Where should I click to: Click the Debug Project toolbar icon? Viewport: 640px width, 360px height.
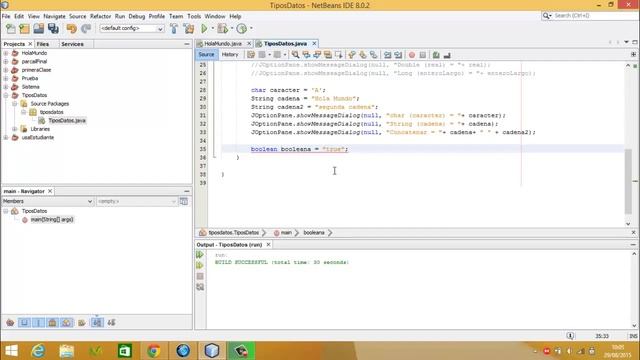pos(222,29)
